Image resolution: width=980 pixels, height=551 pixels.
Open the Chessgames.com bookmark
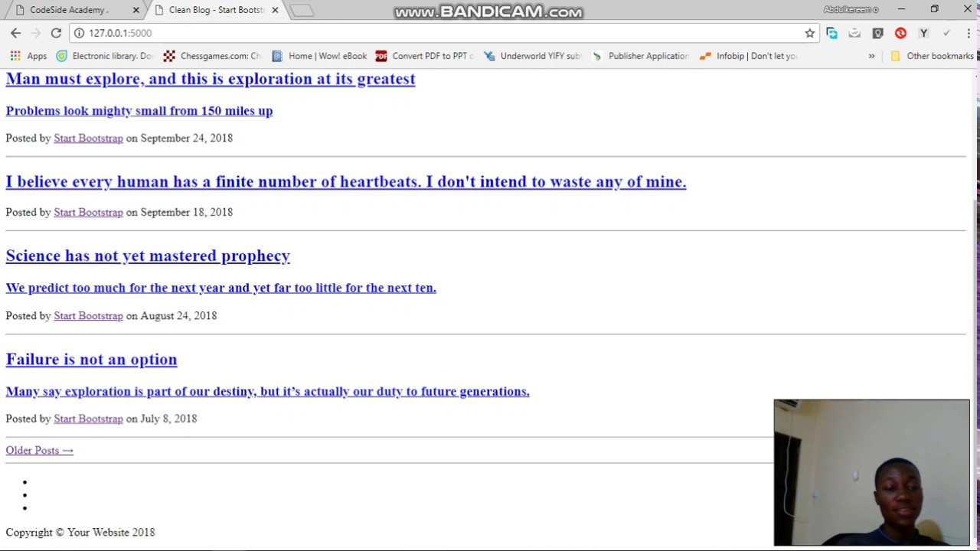[212, 56]
